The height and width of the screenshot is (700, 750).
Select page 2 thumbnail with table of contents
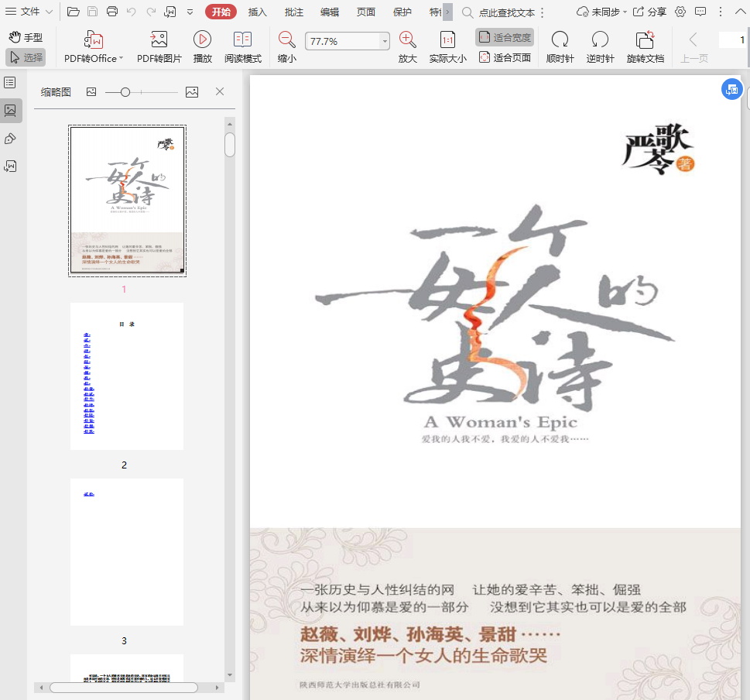pyautogui.click(x=127, y=376)
